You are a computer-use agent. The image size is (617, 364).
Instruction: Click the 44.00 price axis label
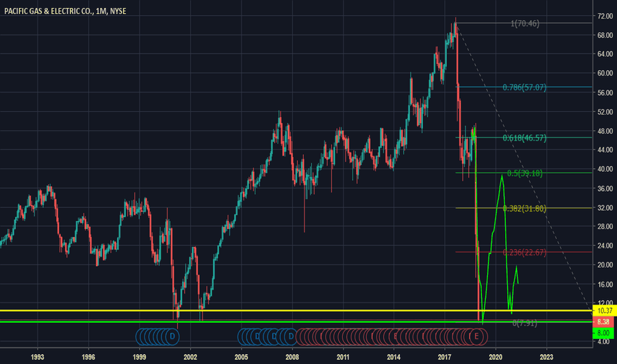point(605,150)
